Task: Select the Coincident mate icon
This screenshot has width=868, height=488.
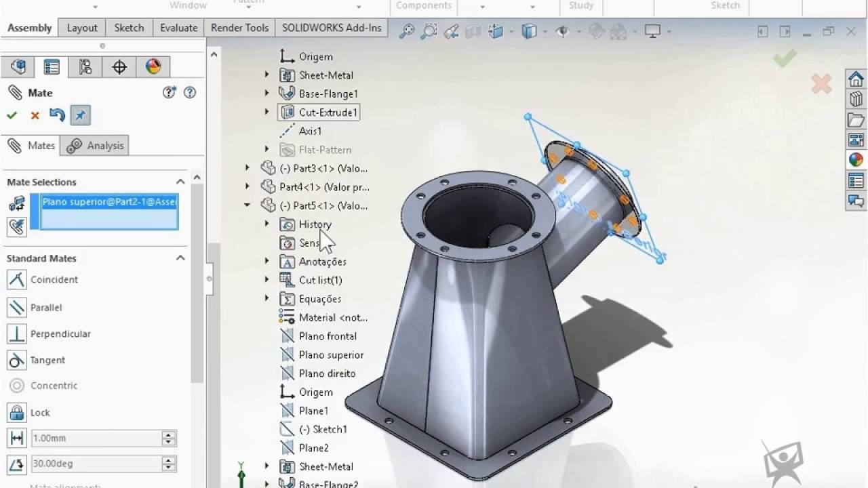Action: [17, 279]
